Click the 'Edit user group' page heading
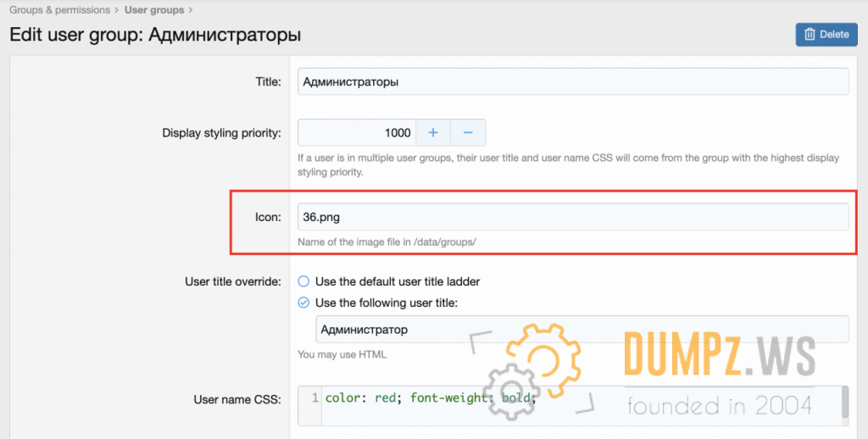Viewport: 868px width, 439px height. (155, 36)
